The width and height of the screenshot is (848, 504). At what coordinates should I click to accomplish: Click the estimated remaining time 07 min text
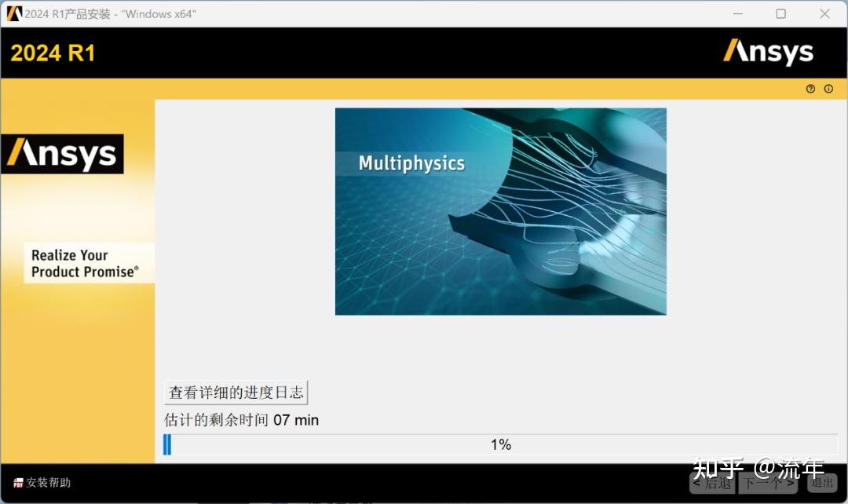[240, 420]
